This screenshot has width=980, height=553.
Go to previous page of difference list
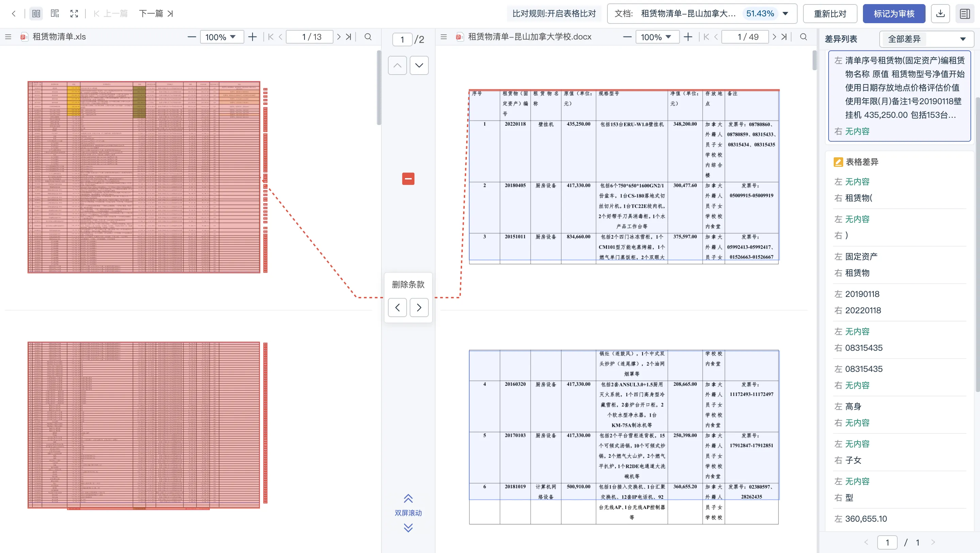(866, 542)
